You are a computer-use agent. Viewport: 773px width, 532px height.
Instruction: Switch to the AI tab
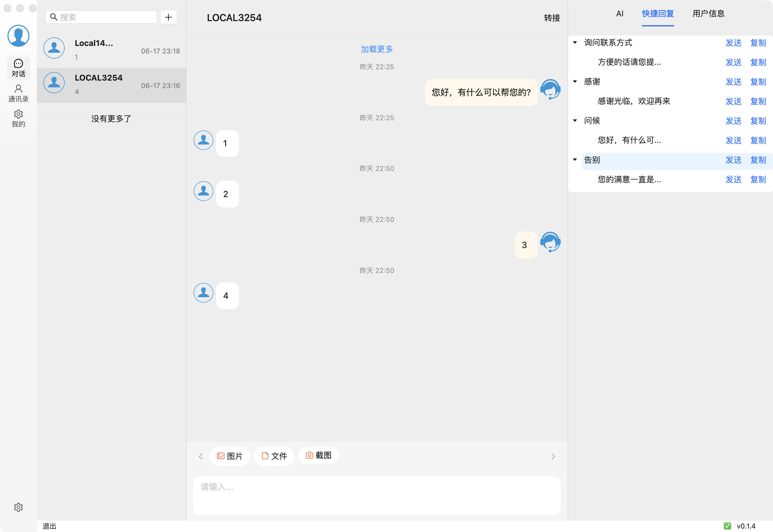point(620,14)
